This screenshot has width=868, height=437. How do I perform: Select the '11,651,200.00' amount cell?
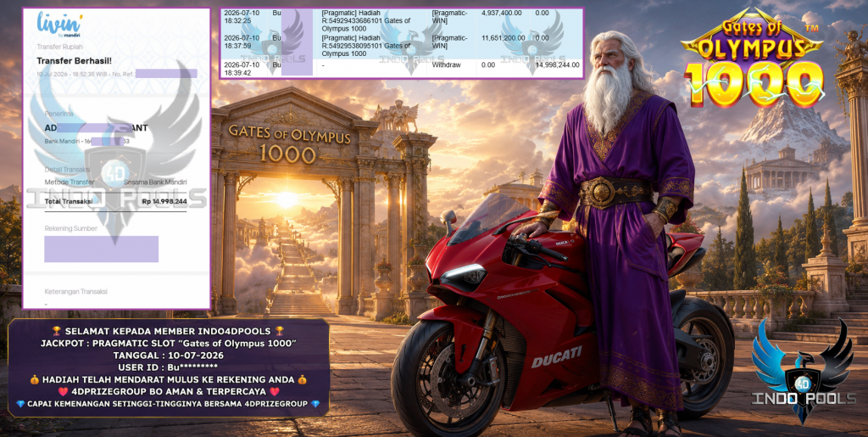(504, 37)
